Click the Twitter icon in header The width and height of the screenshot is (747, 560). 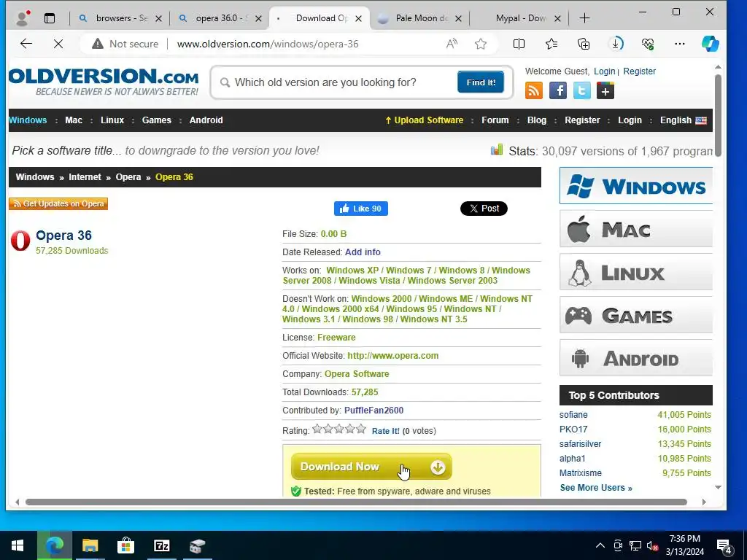pyautogui.click(x=581, y=90)
